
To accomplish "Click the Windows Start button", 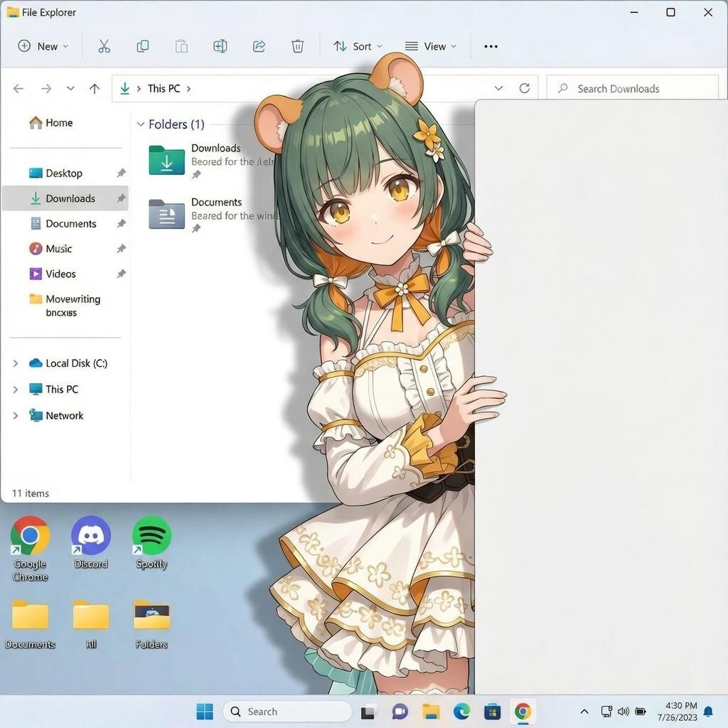I will [205, 711].
